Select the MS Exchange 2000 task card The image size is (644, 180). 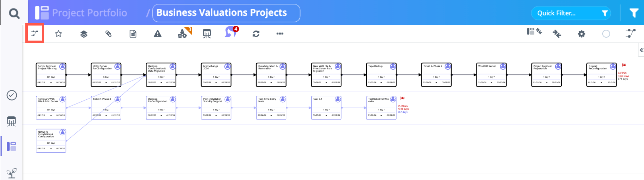click(x=216, y=75)
